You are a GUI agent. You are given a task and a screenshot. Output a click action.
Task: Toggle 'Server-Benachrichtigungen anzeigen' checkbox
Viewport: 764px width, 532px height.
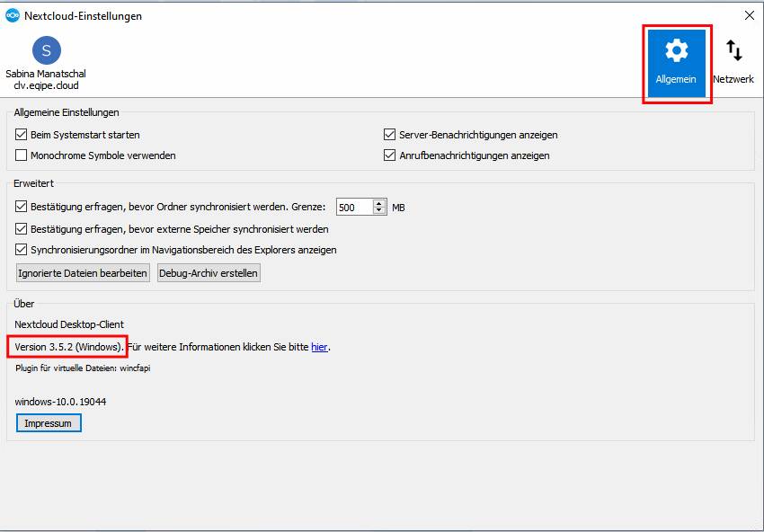point(390,135)
